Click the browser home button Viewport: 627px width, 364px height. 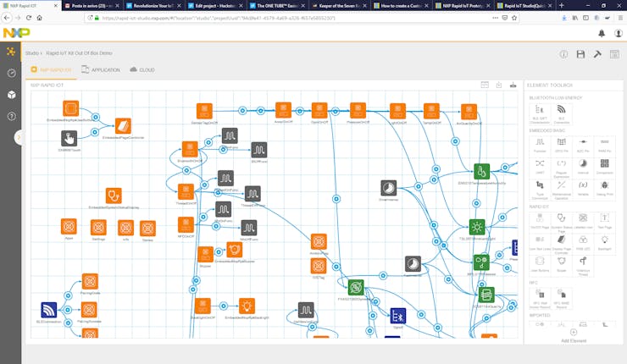[40, 18]
